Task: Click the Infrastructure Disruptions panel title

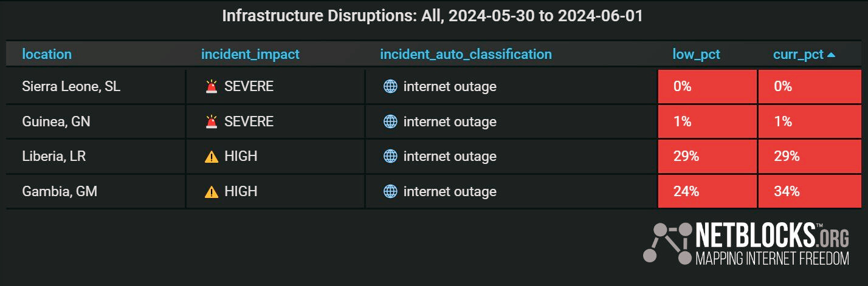Action: click(x=432, y=16)
